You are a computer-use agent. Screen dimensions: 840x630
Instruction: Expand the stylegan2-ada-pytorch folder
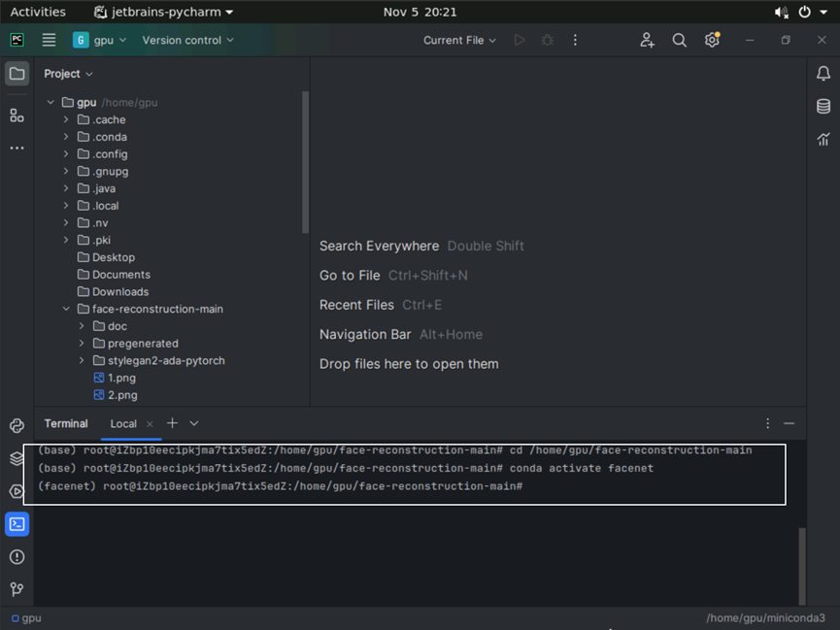82,360
